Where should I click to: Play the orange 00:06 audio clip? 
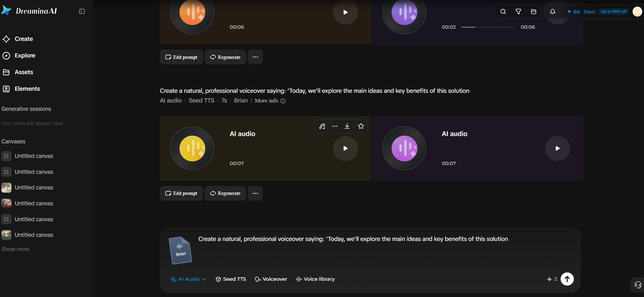345,12
